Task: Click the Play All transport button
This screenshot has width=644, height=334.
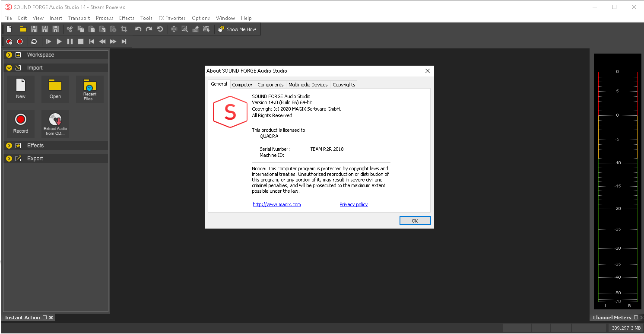Action: pos(48,41)
